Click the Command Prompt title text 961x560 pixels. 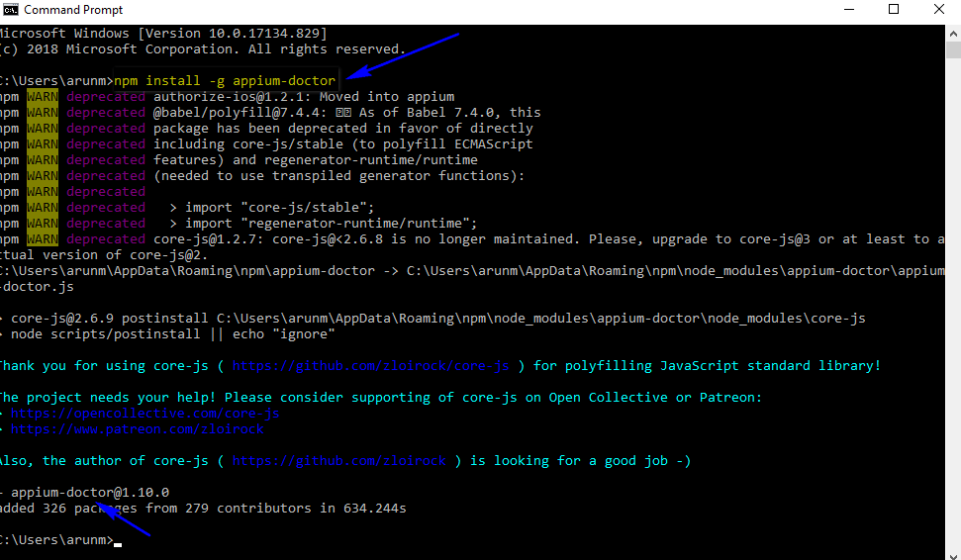pos(73,10)
